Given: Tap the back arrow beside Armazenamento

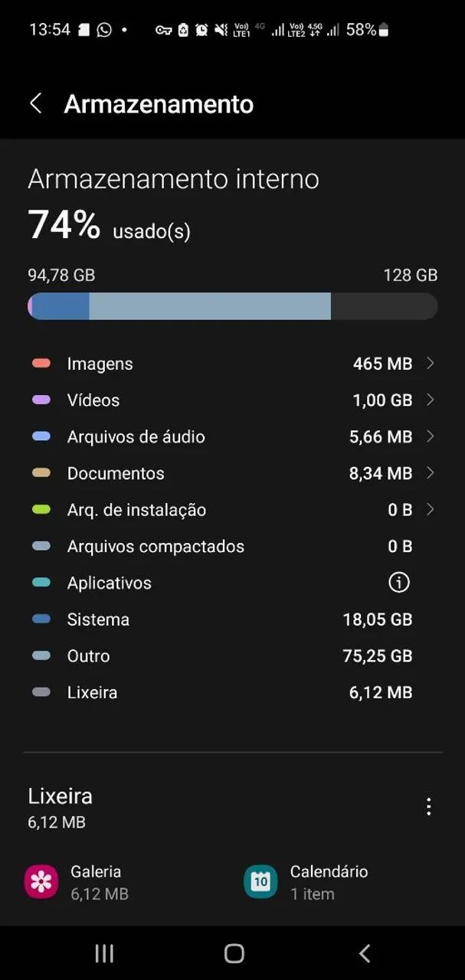Looking at the screenshot, I should 35,103.
